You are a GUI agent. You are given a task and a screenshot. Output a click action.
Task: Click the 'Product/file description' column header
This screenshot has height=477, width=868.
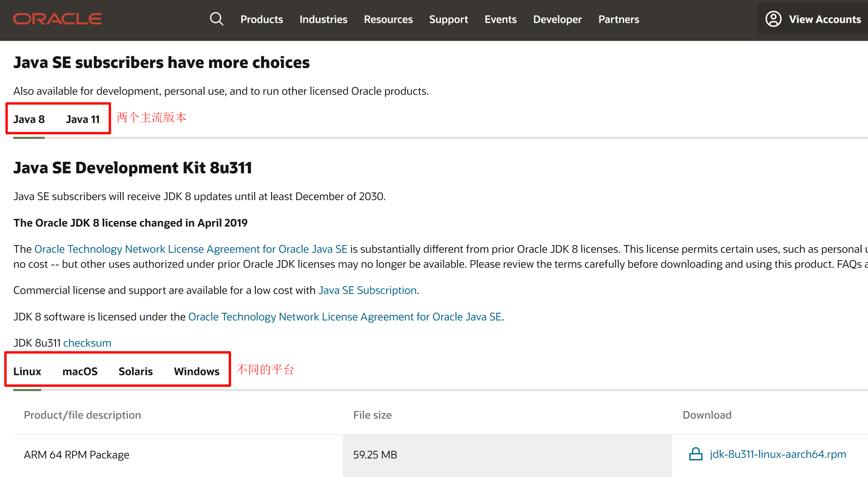coord(83,415)
